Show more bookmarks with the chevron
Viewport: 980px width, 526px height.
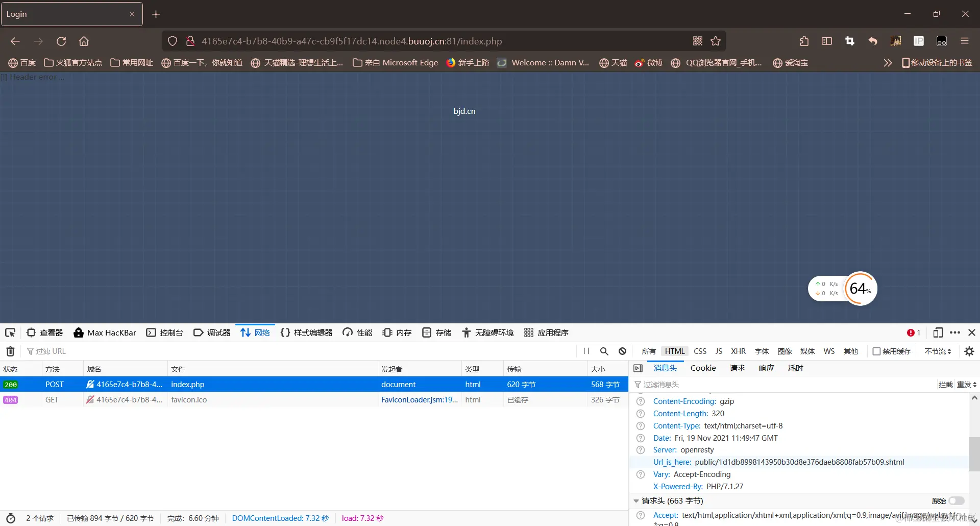(x=888, y=63)
